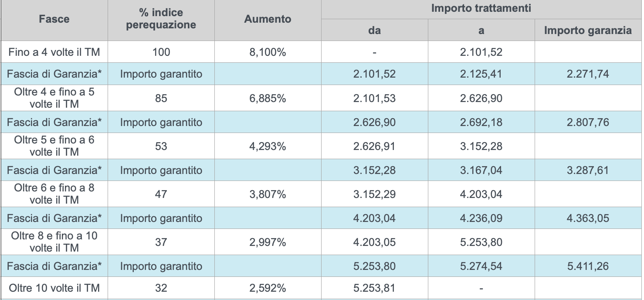Click "Oltre 6 e fino a 8 volte il TM"
644x300 pixels.
point(54,194)
